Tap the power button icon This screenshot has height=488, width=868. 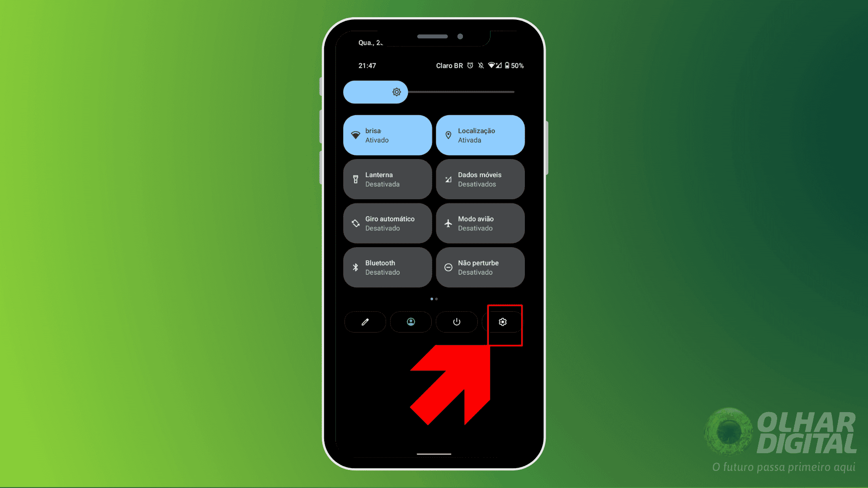point(457,322)
